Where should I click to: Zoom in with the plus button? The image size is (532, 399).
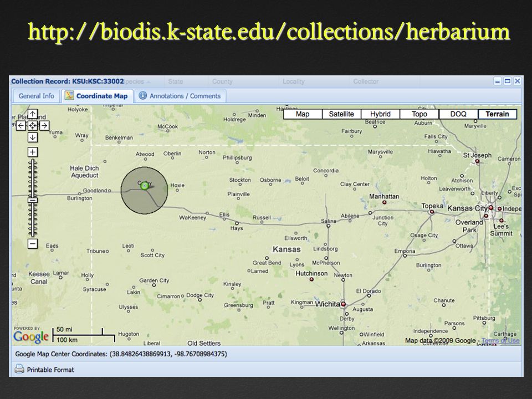click(33, 152)
